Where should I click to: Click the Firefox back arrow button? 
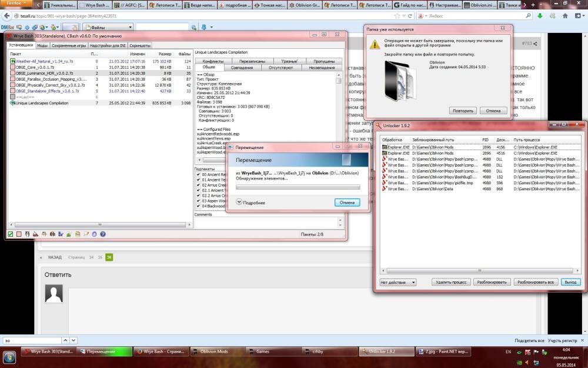[6, 16]
